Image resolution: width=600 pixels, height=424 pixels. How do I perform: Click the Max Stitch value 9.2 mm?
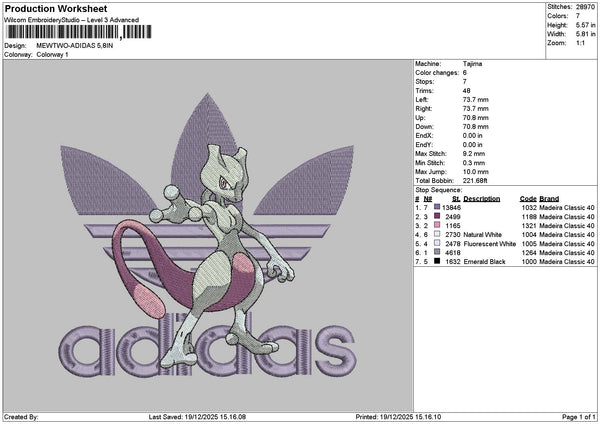[474, 154]
